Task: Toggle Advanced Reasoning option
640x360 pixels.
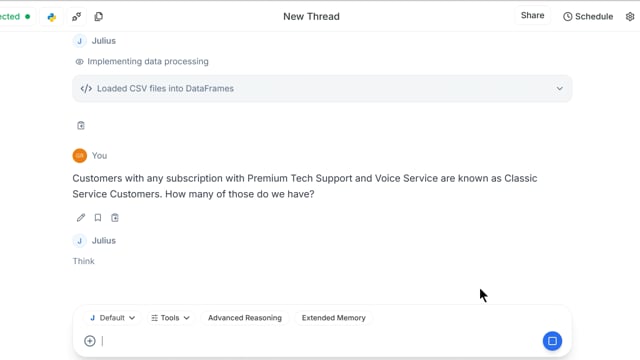Action: 245,318
